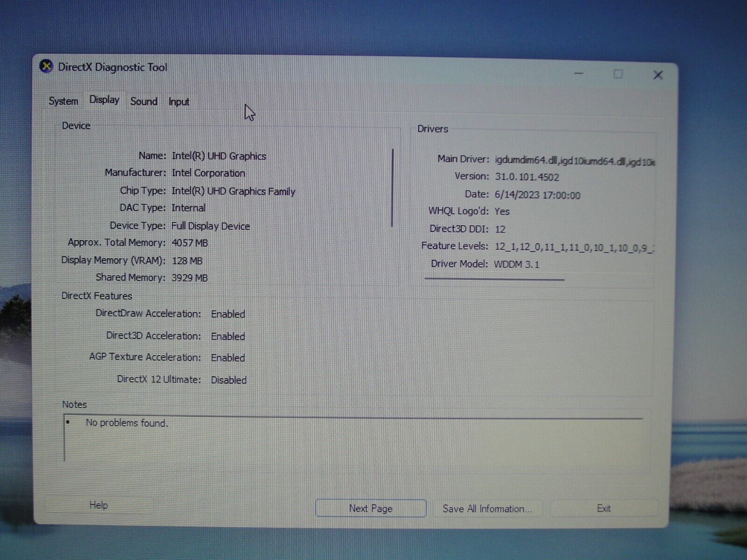747x560 pixels.
Task: Click the Device panel vertical scrollbar
Action: [x=393, y=188]
